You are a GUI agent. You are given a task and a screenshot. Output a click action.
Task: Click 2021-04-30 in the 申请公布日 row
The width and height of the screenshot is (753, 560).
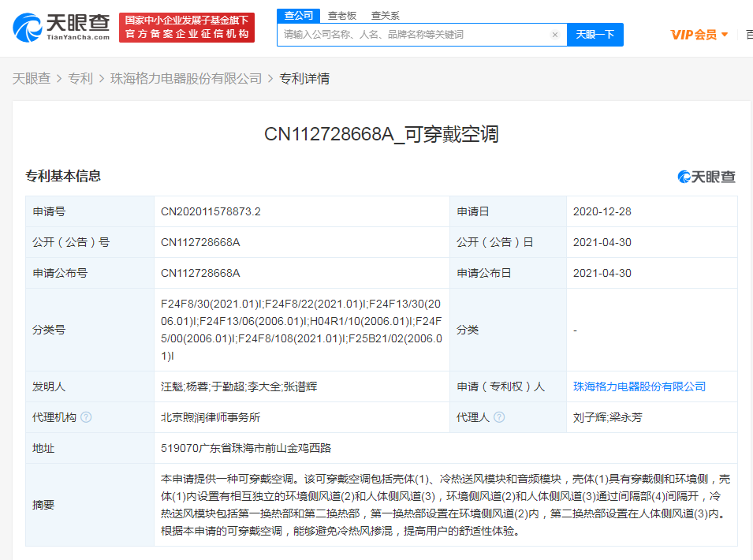point(602,273)
